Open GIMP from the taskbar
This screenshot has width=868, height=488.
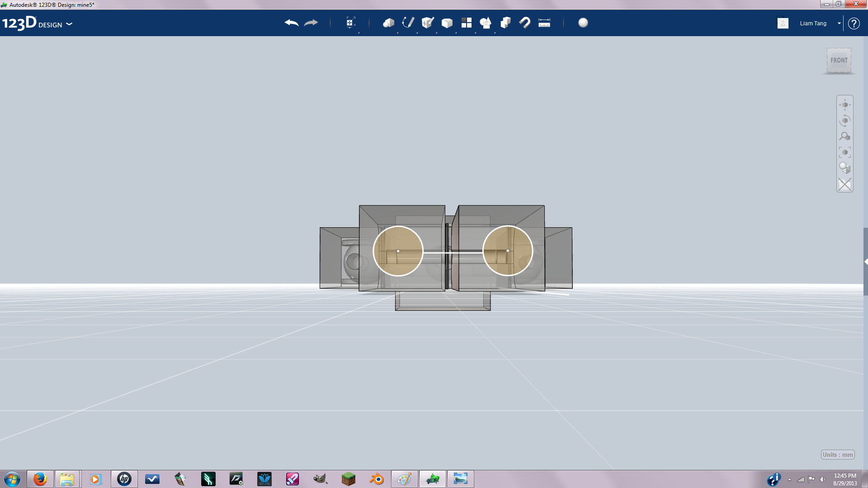[x=321, y=479]
